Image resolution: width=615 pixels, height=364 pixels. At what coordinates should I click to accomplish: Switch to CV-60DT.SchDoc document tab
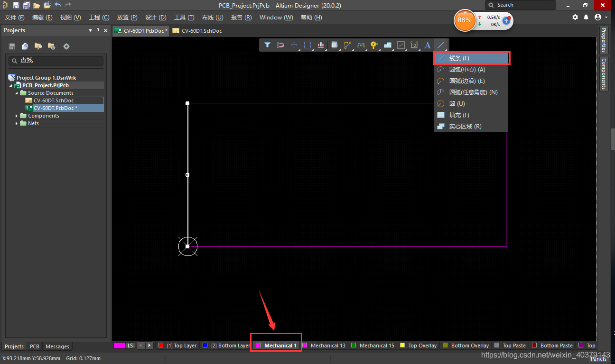pos(197,31)
